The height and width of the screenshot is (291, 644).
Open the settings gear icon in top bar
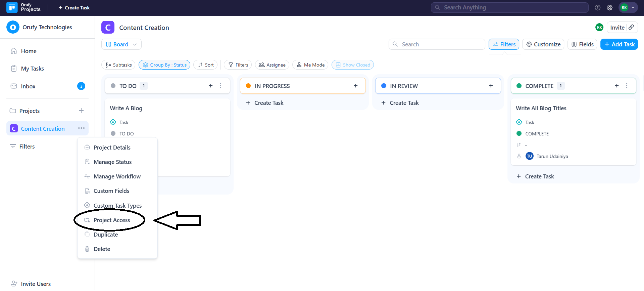(x=609, y=7)
